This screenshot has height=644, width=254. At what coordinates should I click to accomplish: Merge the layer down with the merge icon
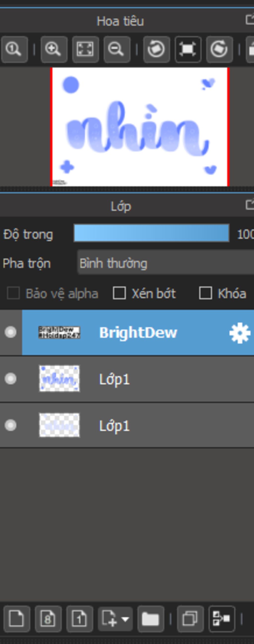pyautogui.click(x=222, y=619)
